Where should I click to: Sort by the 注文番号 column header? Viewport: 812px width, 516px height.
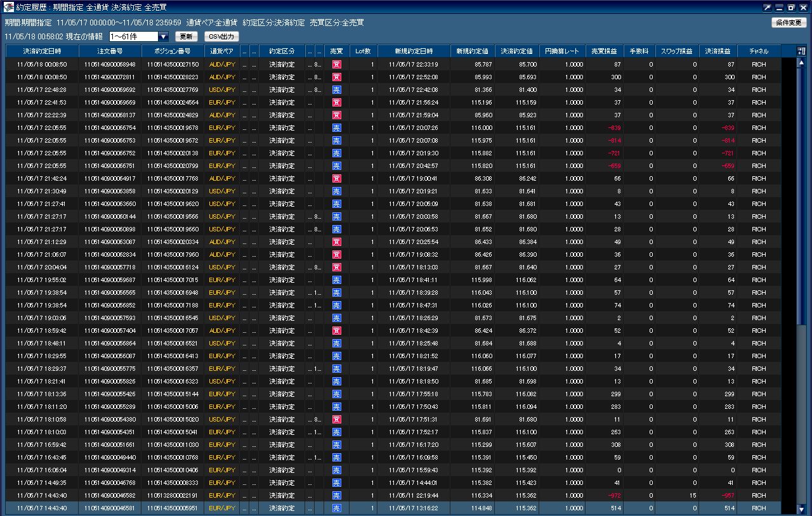click(x=110, y=51)
